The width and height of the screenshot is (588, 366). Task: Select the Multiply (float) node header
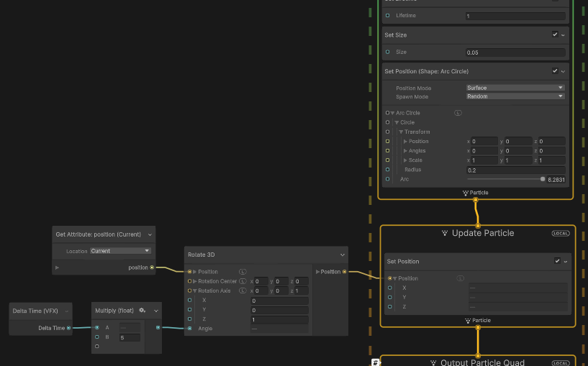click(x=114, y=311)
